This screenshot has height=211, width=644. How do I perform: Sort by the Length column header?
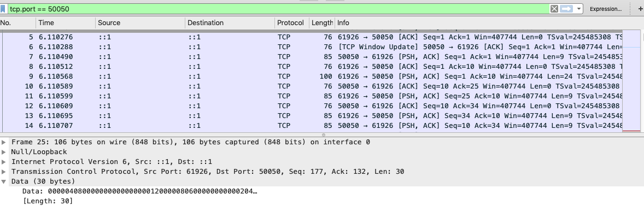click(322, 23)
